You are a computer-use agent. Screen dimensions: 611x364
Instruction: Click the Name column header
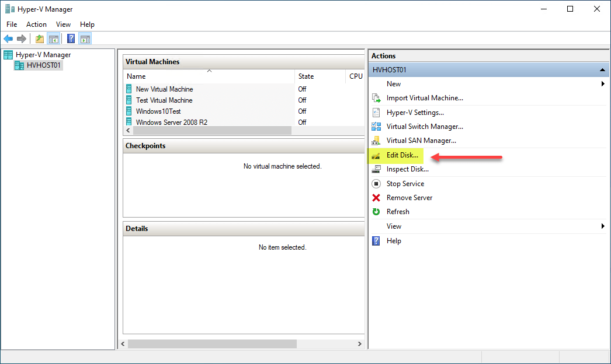[x=209, y=76]
